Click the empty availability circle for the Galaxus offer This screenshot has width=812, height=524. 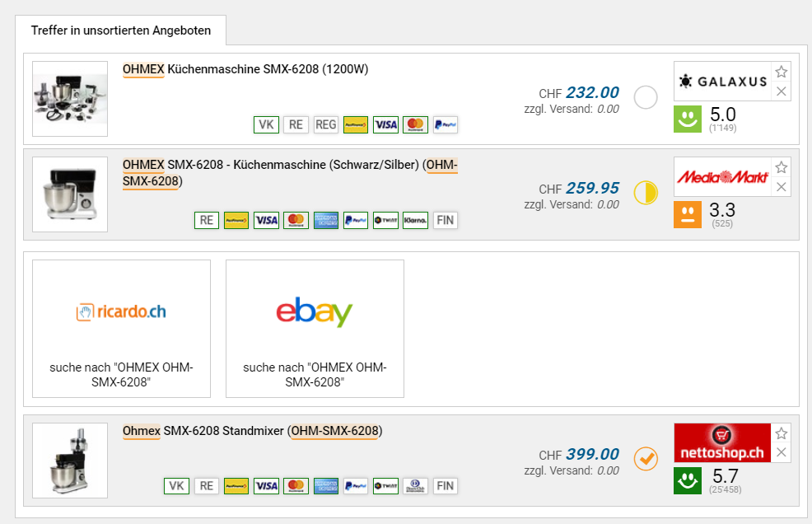point(646,98)
